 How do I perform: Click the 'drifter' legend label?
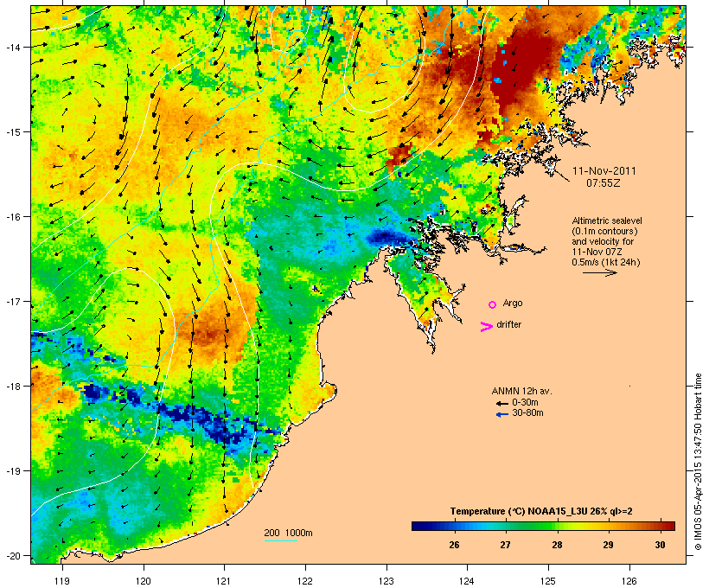click(508, 324)
